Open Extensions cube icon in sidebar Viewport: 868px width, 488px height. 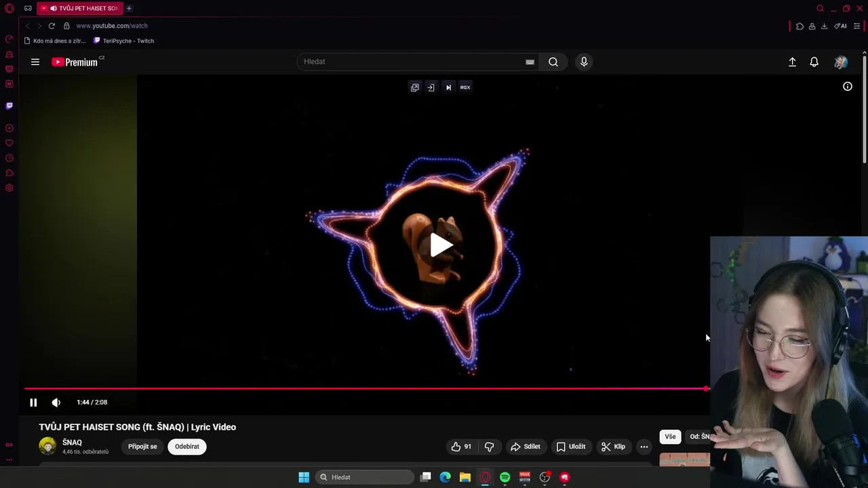[x=9, y=173]
